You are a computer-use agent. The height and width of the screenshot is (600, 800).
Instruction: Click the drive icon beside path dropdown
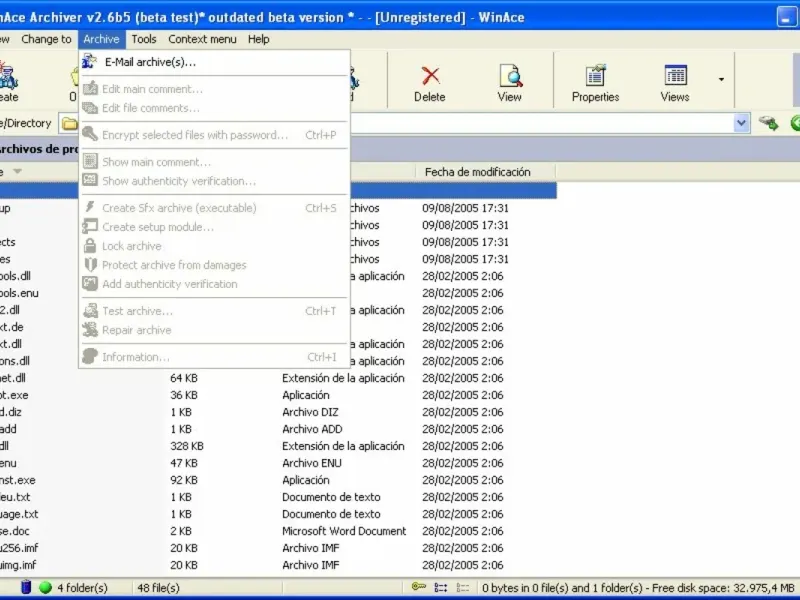pyautogui.click(x=768, y=123)
